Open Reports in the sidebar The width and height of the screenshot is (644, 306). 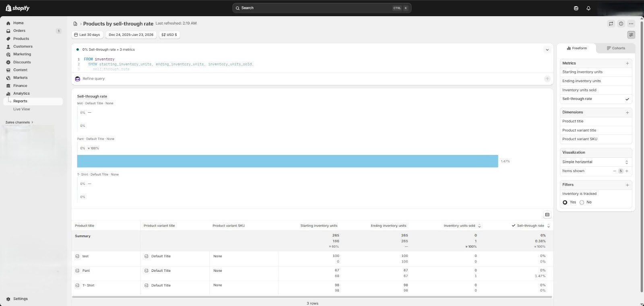[20, 101]
